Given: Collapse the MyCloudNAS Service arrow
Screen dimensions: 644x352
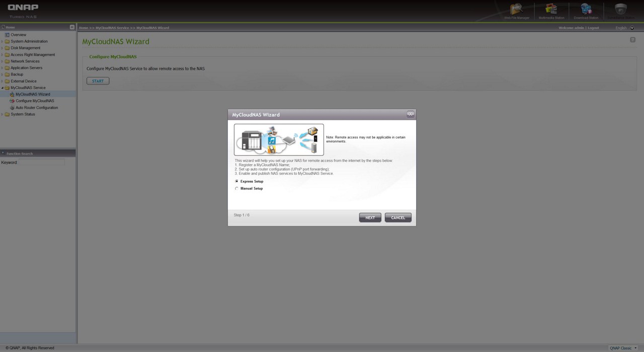Looking at the screenshot, I should pyautogui.click(x=2, y=88).
